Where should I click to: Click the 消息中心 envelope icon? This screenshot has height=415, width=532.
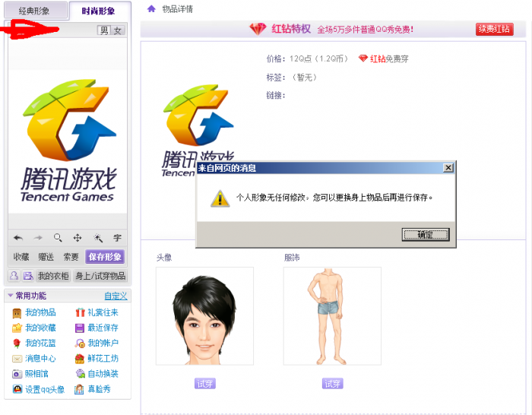click(17, 359)
